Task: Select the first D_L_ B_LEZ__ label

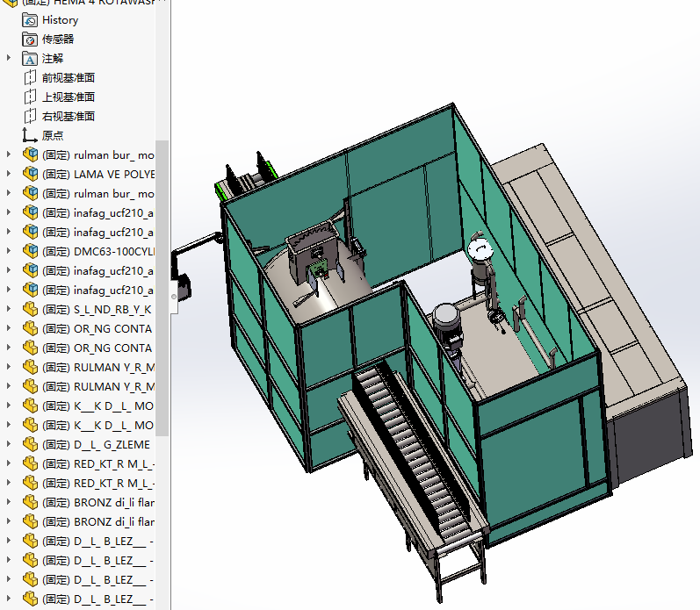Action: 97,542
